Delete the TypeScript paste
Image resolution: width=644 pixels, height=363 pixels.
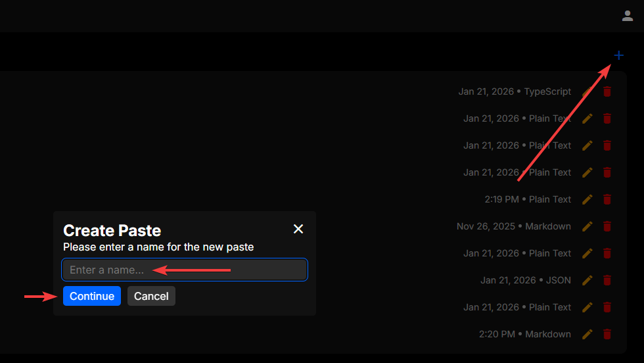tap(607, 91)
